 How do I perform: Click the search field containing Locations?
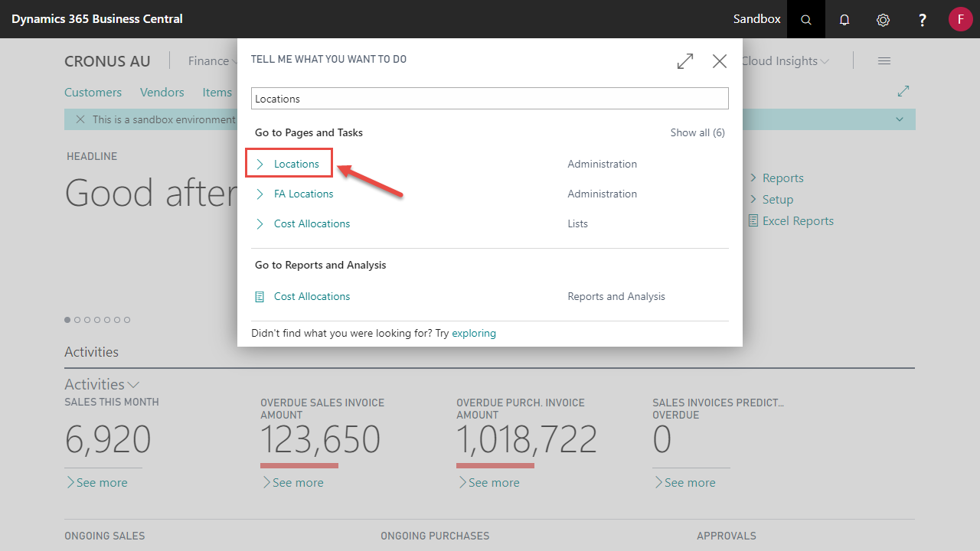[490, 99]
